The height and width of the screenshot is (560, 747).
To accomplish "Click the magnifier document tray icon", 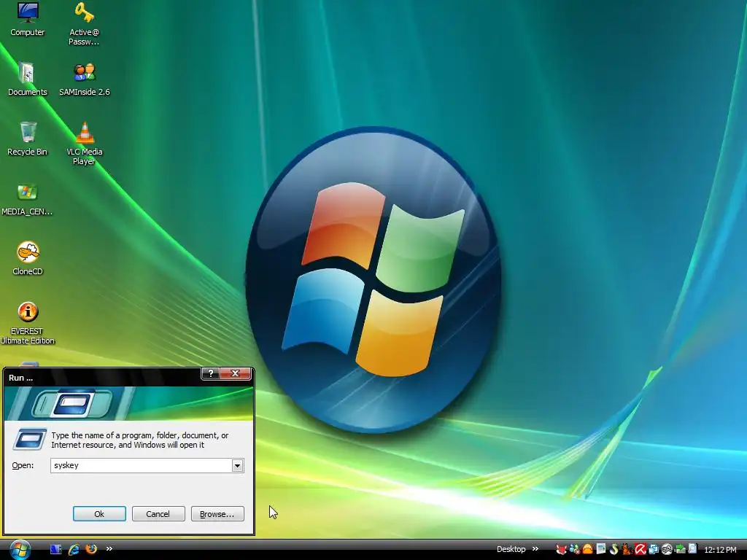I will click(693, 549).
